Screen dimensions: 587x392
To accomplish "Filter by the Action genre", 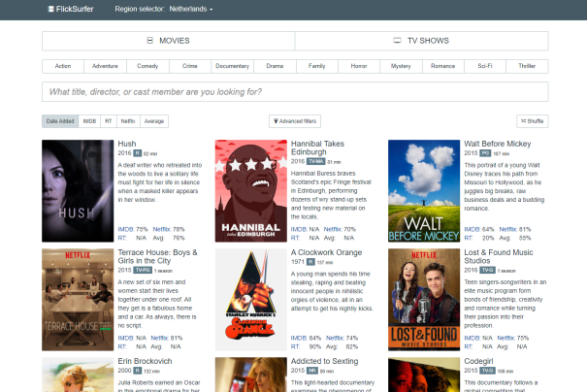I will (63, 66).
